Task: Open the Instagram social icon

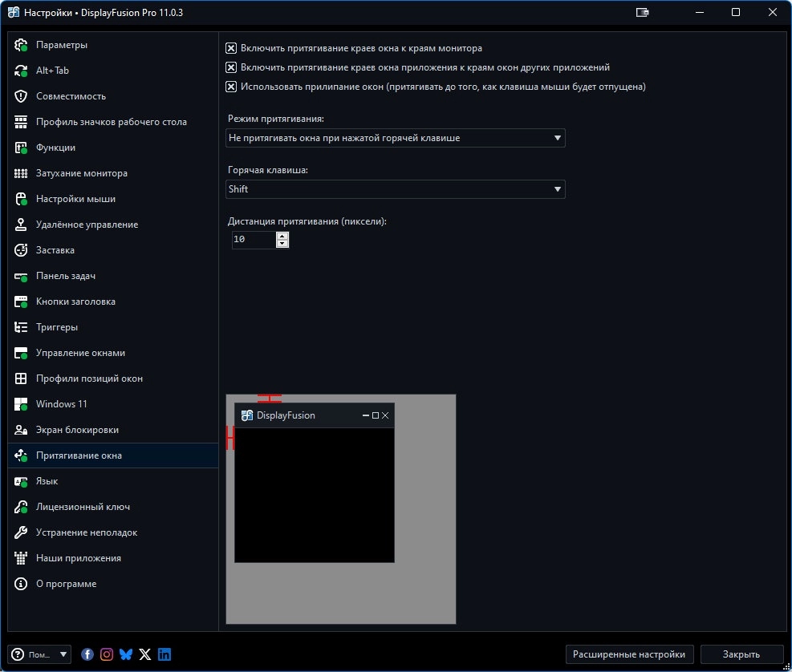Action: tap(107, 654)
